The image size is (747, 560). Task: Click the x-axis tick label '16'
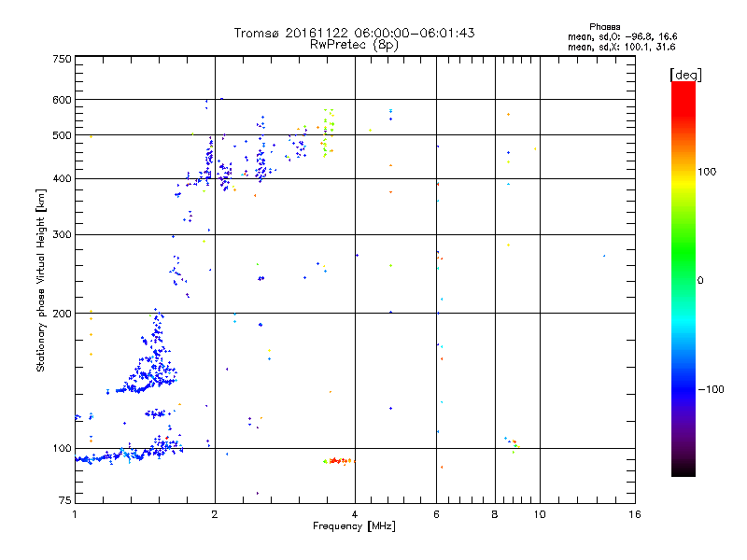coord(635,514)
